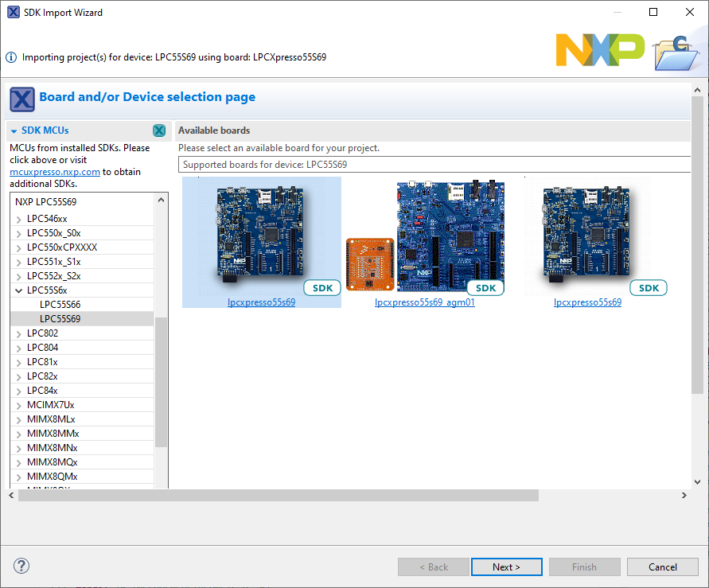
Task: Click the SDK badge on the first lpcxpresso55s69 board
Action: (321, 288)
